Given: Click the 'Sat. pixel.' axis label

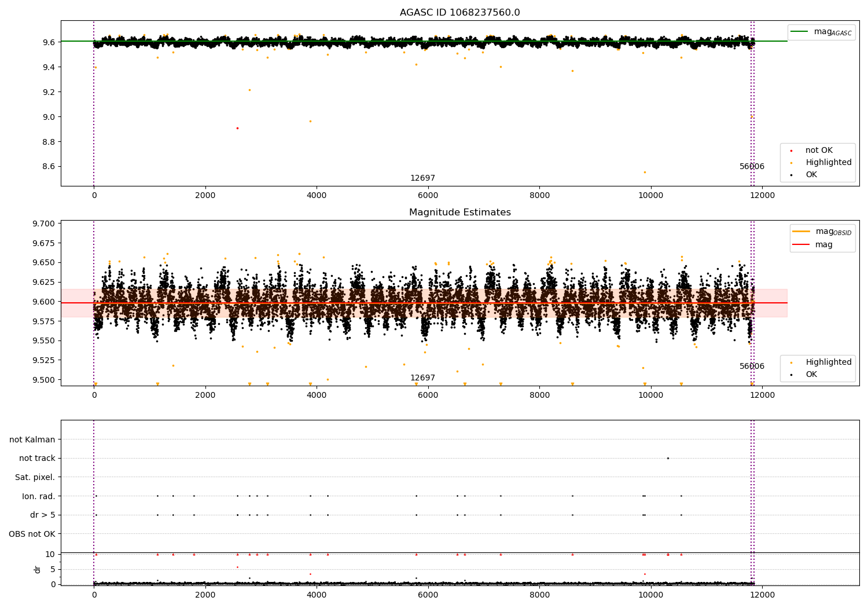Looking at the screenshot, I should click(x=35, y=477).
